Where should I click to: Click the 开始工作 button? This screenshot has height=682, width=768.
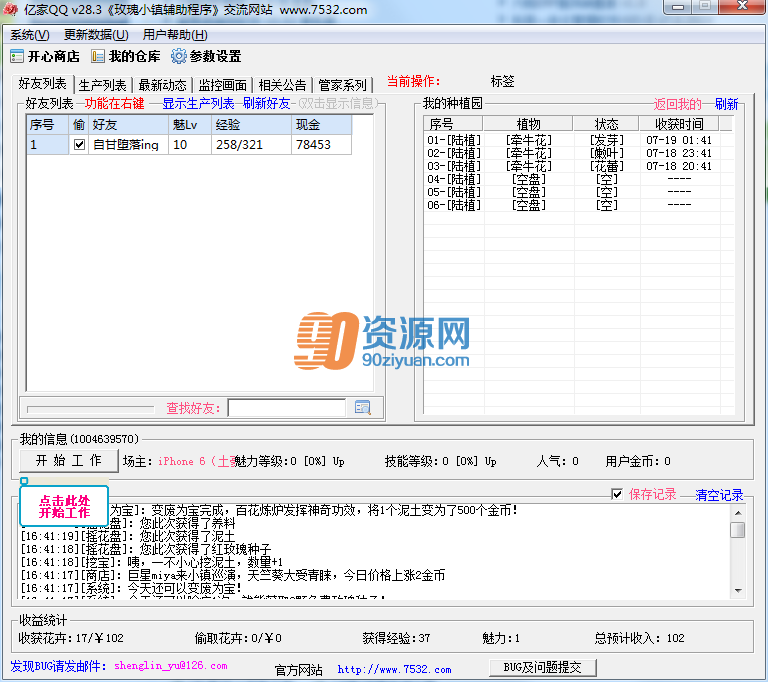[x=69, y=461]
